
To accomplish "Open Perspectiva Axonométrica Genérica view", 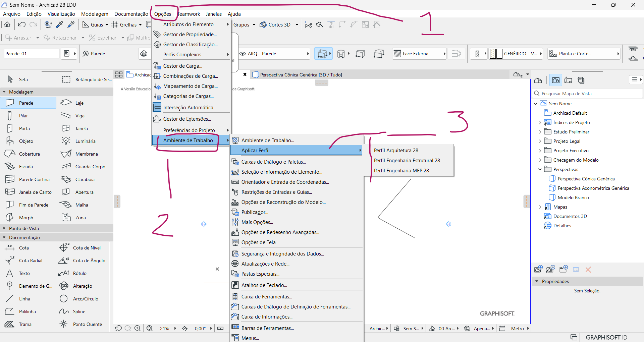I will coord(593,188).
